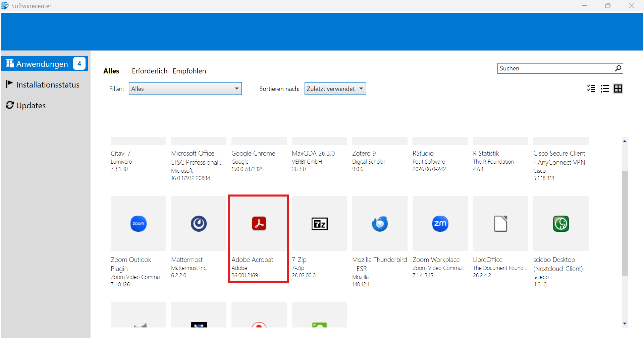Open the Adobe Acrobat icon

pyautogui.click(x=259, y=224)
